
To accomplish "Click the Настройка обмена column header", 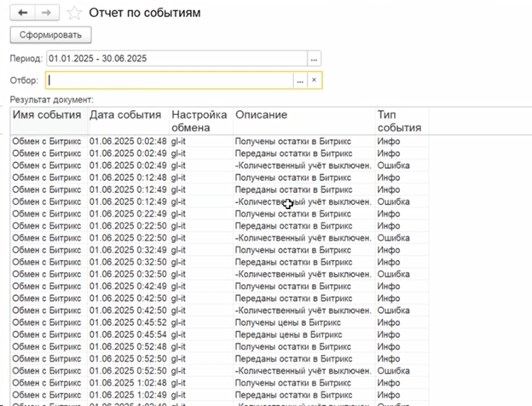I will [x=199, y=121].
